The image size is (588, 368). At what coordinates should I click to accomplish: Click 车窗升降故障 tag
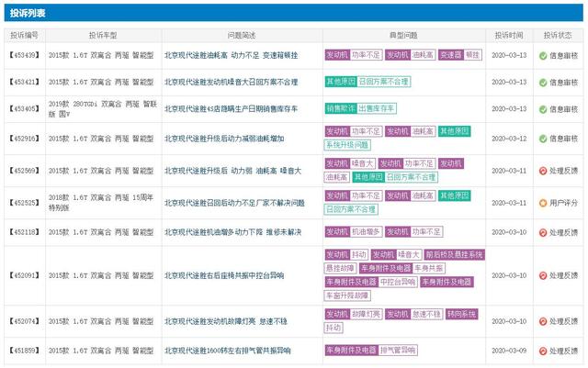tap(347, 296)
